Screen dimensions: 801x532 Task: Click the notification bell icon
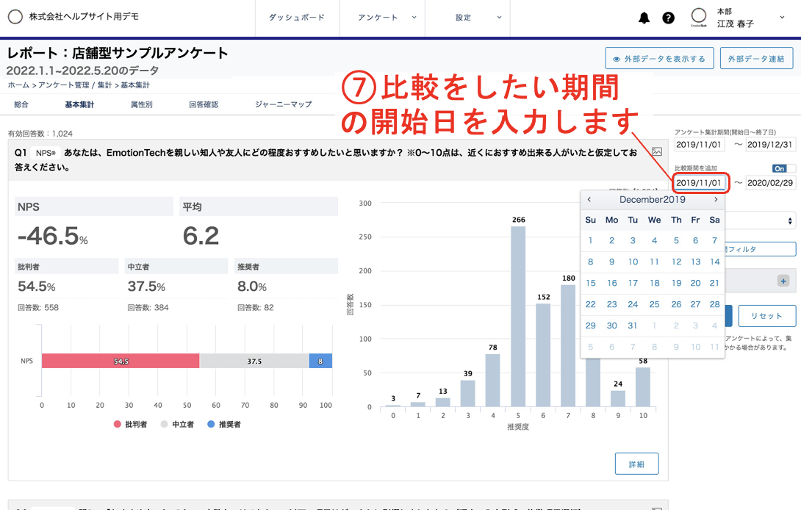coord(644,18)
